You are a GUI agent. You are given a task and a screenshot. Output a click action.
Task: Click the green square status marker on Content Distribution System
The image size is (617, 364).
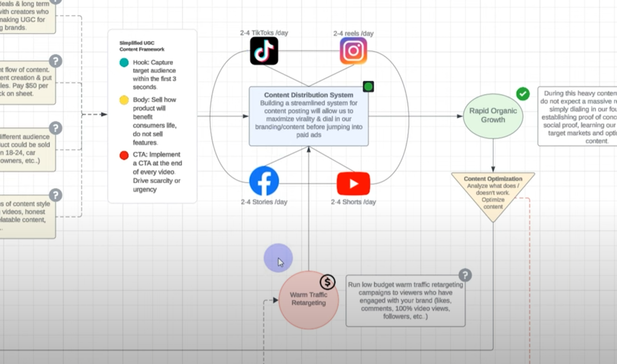(369, 86)
